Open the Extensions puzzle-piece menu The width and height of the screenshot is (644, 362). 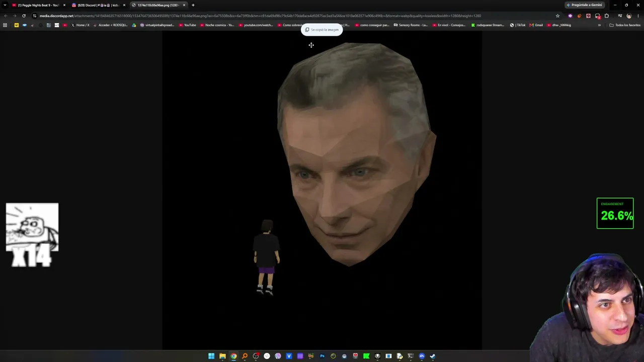[x=607, y=16]
